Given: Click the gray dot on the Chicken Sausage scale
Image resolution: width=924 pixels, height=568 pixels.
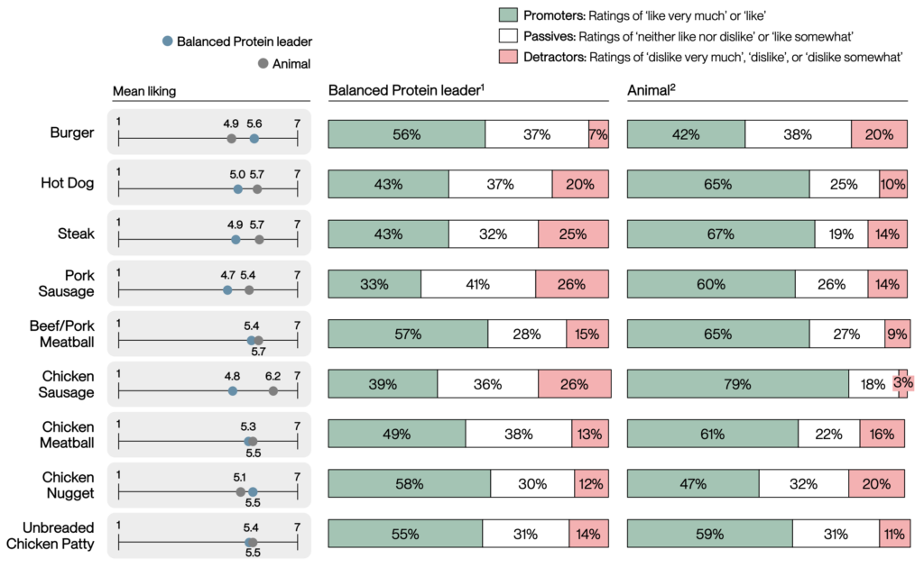Looking at the screenshot, I should (273, 391).
